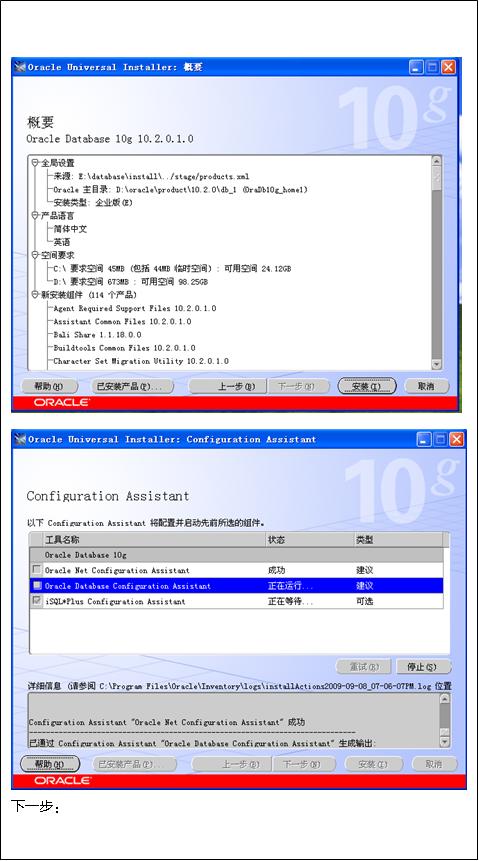Collapse the 新安装组件 (114 个产品) node
This screenshot has width=479, height=861.
click(x=35, y=295)
